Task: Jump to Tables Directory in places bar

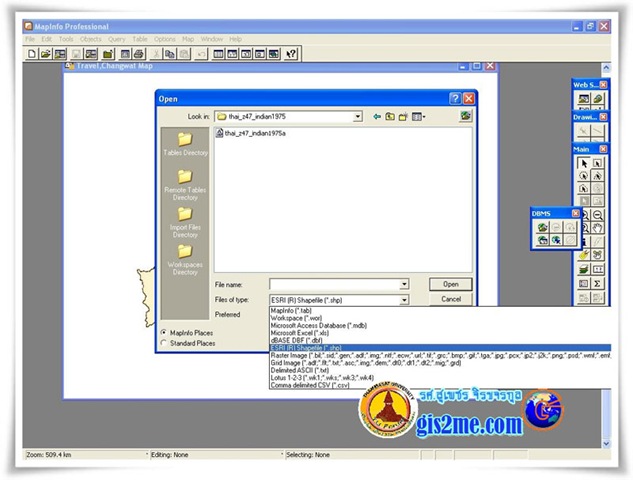Action: (x=185, y=144)
